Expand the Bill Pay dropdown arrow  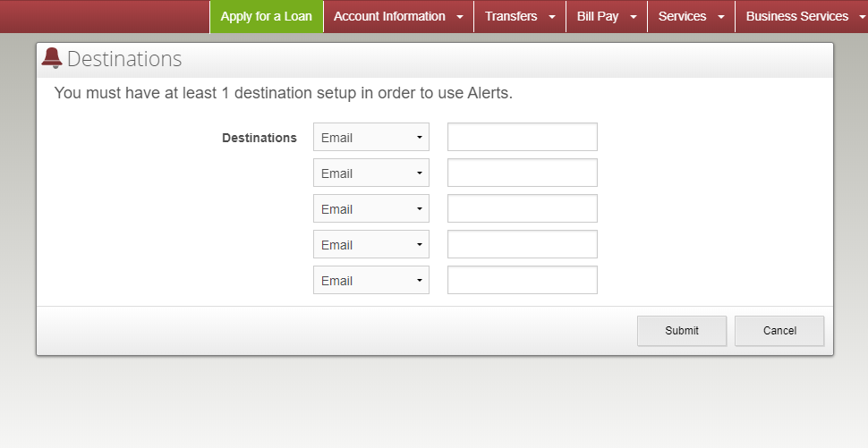click(634, 17)
